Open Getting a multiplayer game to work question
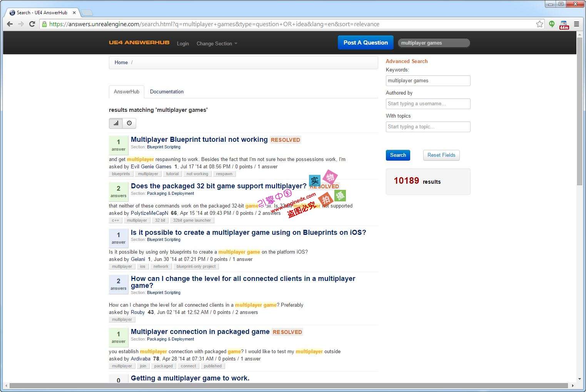The height and width of the screenshot is (392, 586). (190, 378)
